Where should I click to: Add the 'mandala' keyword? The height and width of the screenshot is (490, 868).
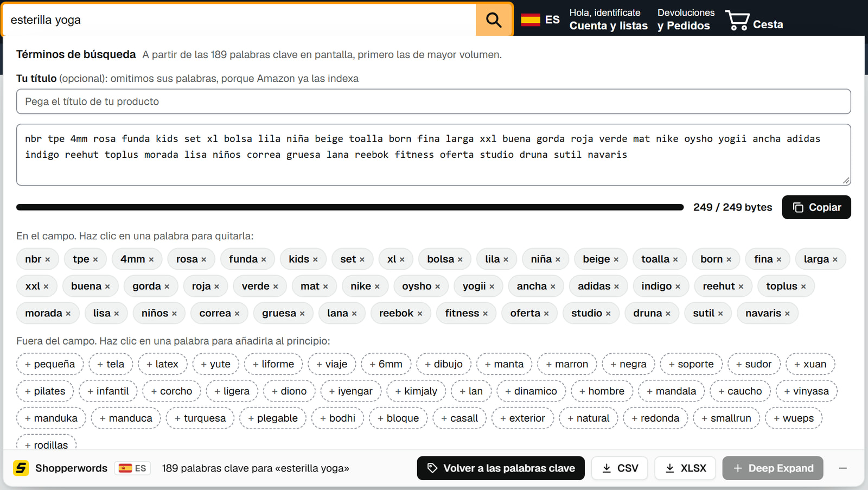tap(671, 391)
